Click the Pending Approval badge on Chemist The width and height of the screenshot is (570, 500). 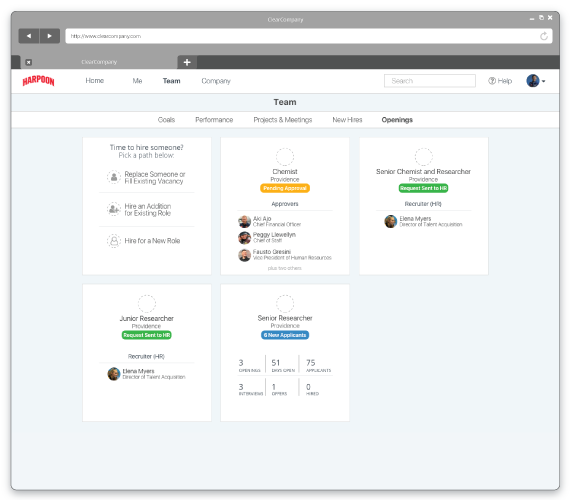coord(285,188)
